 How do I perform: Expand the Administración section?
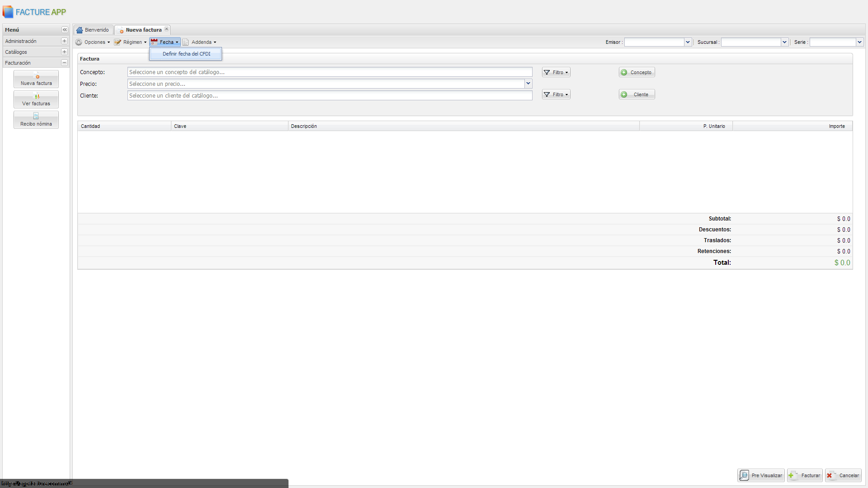pyautogui.click(x=64, y=41)
